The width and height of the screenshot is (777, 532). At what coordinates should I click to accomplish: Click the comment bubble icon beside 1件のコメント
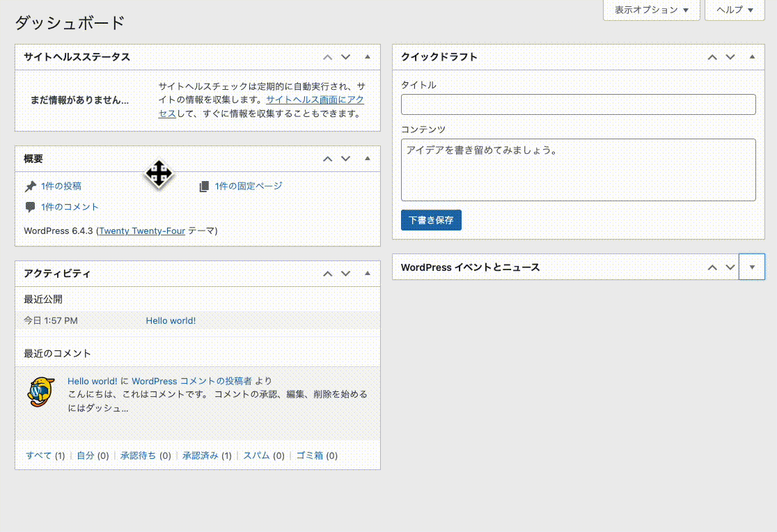(30, 207)
